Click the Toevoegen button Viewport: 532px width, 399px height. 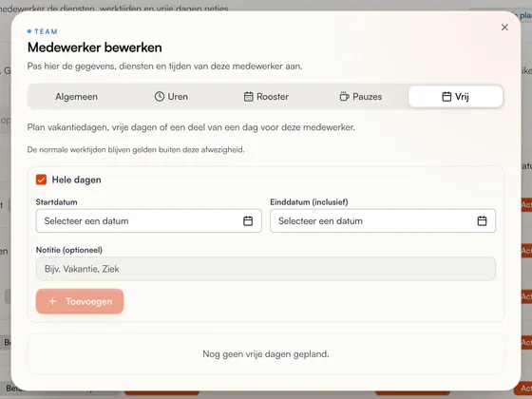click(80, 301)
